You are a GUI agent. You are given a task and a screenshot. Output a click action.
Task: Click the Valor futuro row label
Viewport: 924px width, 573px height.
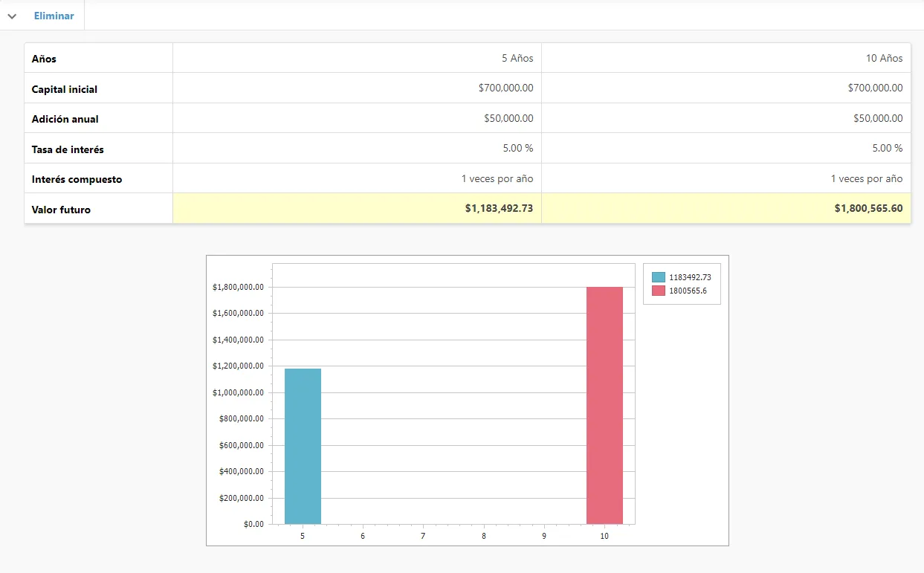pyautogui.click(x=61, y=209)
